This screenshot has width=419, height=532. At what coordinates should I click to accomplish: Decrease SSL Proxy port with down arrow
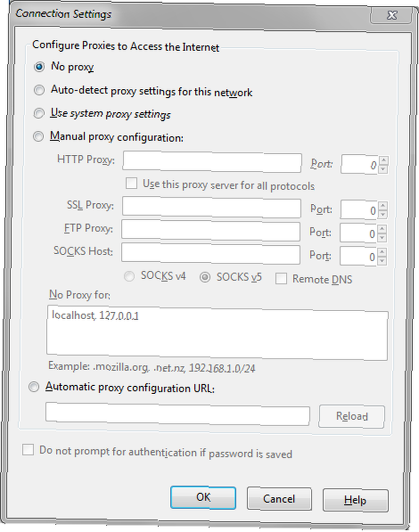tap(383, 214)
